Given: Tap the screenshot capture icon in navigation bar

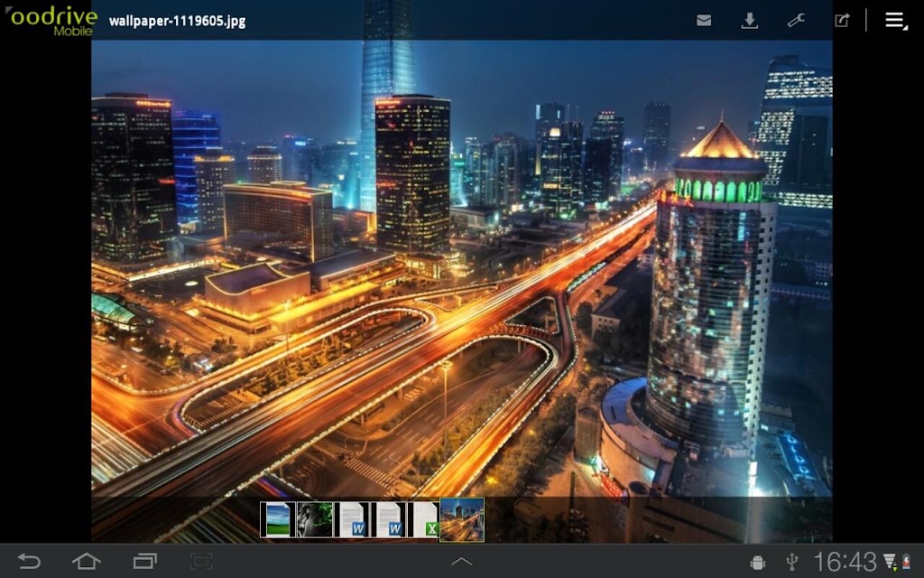Looking at the screenshot, I should [x=201, y=561].
